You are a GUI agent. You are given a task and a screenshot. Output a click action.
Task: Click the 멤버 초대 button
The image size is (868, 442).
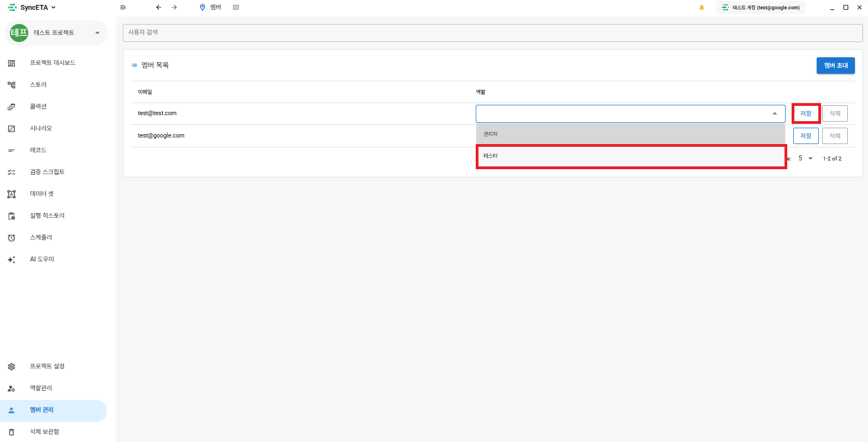835,65
